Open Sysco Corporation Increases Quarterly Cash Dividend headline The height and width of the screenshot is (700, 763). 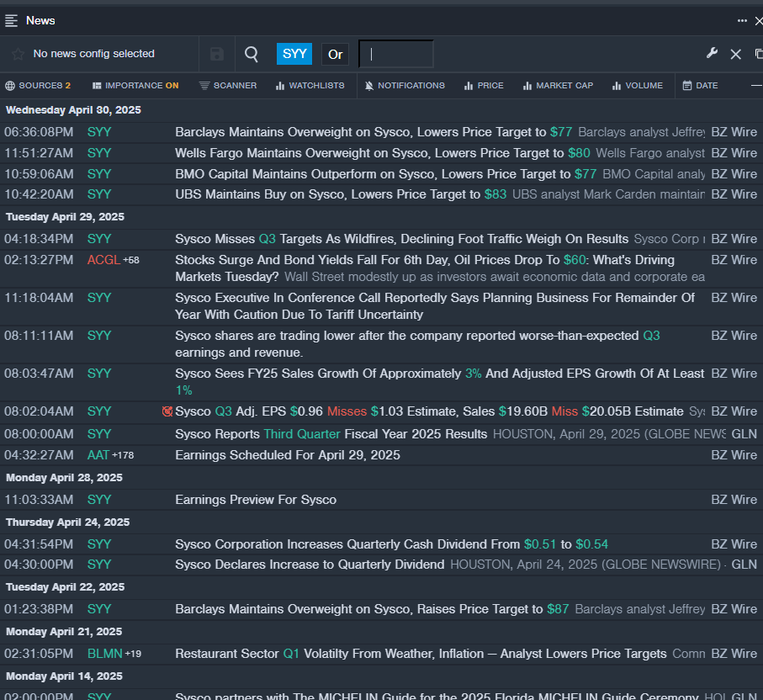coord(392,544)
